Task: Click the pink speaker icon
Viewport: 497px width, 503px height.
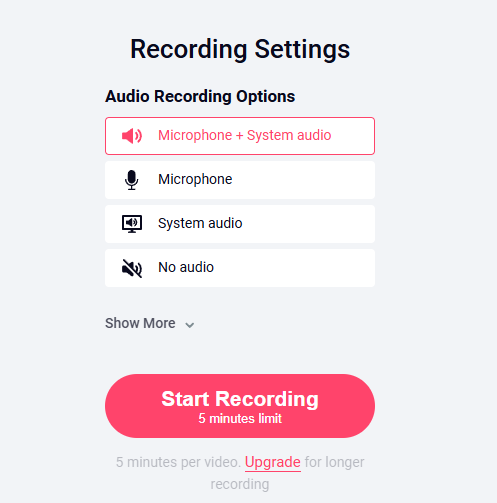Action: (x=132, y=136)
